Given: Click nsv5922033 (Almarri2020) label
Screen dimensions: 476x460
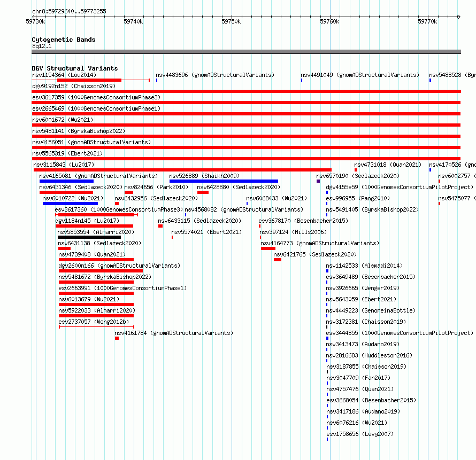Looking at the screenshot, I should tap(96, 310).
